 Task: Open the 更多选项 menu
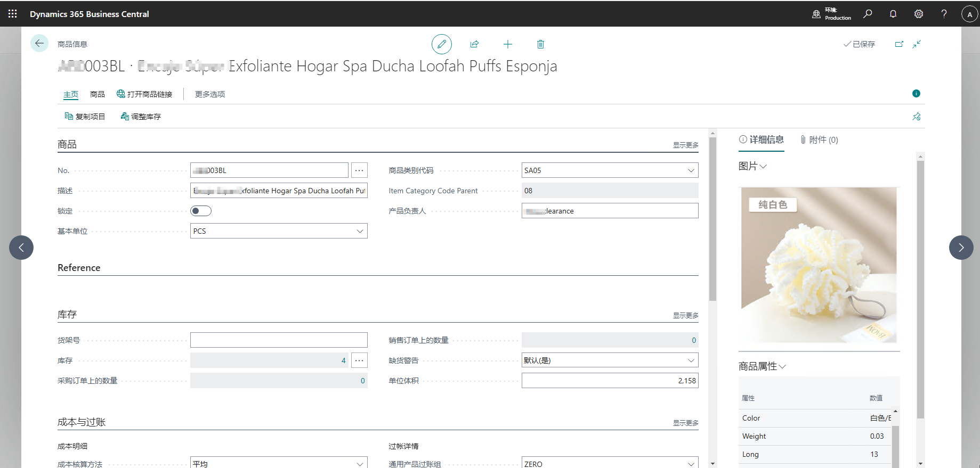coord(209,94)
